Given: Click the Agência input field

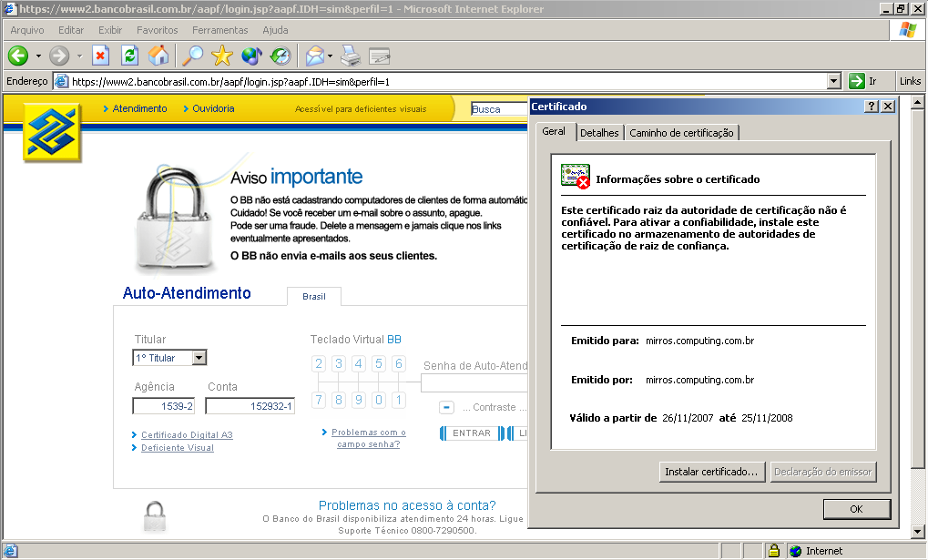Looking at the screenshot, I should [x=164, y=406].
